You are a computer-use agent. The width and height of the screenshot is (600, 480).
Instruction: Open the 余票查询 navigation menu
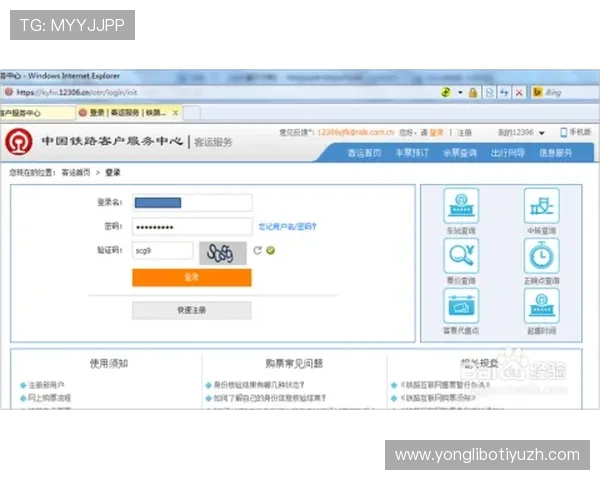(x=460, y=153)
